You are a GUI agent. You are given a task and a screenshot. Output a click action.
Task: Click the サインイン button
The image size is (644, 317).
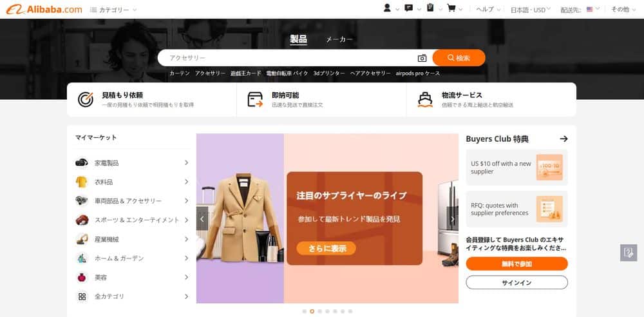516,283
